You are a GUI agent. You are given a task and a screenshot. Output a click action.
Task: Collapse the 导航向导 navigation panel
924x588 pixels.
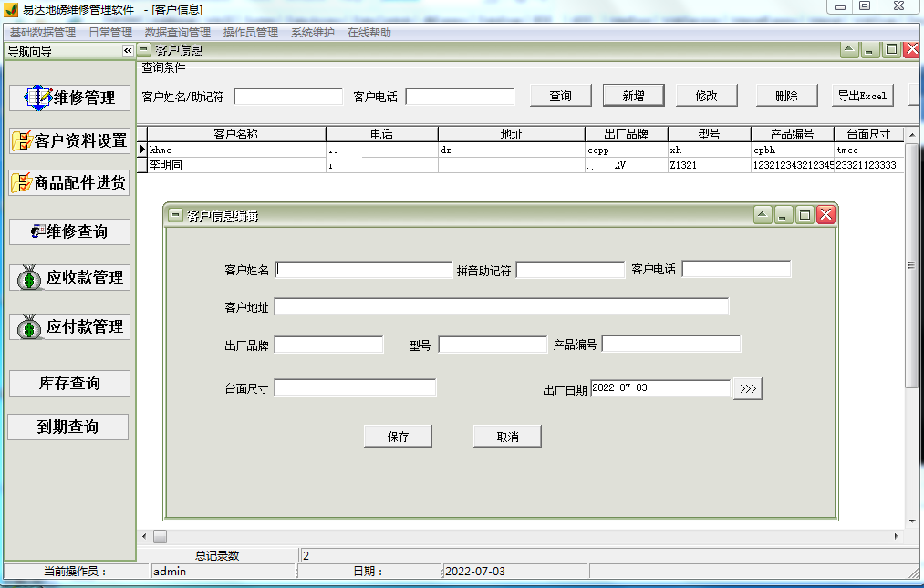click(x=127, y=51)
